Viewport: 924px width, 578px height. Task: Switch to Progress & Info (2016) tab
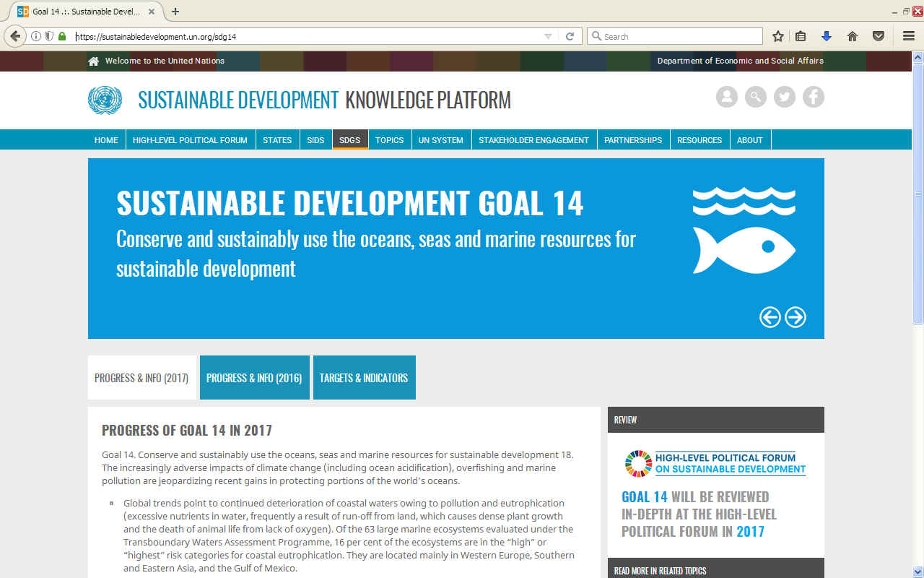coord(254,378)
